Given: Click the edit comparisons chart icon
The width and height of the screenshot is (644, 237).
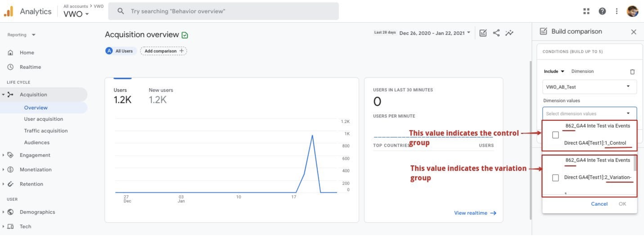Looking at the screenshot, I should point(483,33).
